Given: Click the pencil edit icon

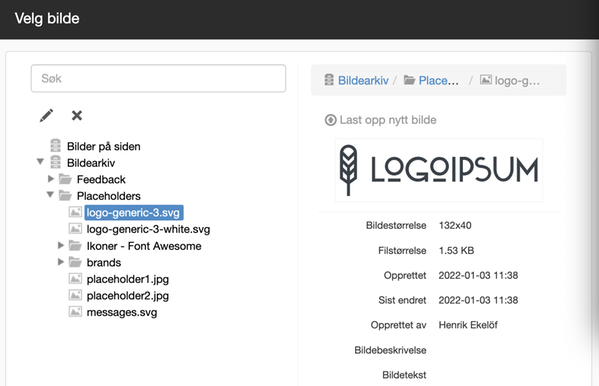Looking at the screenshot, I should click(x=46, y=115).
